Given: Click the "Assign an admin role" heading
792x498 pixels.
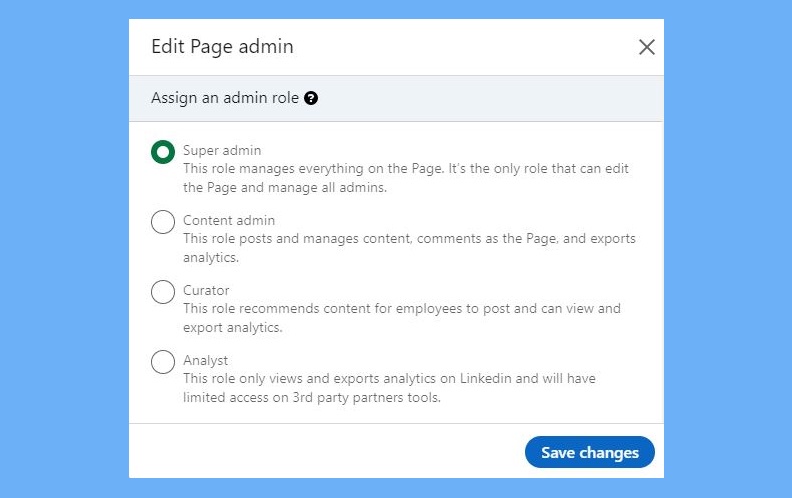Looking at the screenshot, I should (x=224, y=99).
